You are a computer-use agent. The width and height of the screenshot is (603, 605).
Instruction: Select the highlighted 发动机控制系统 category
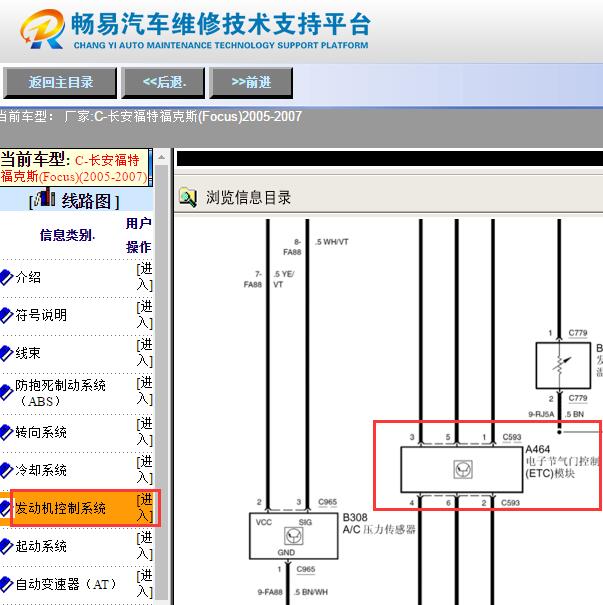tap(61, 508)
